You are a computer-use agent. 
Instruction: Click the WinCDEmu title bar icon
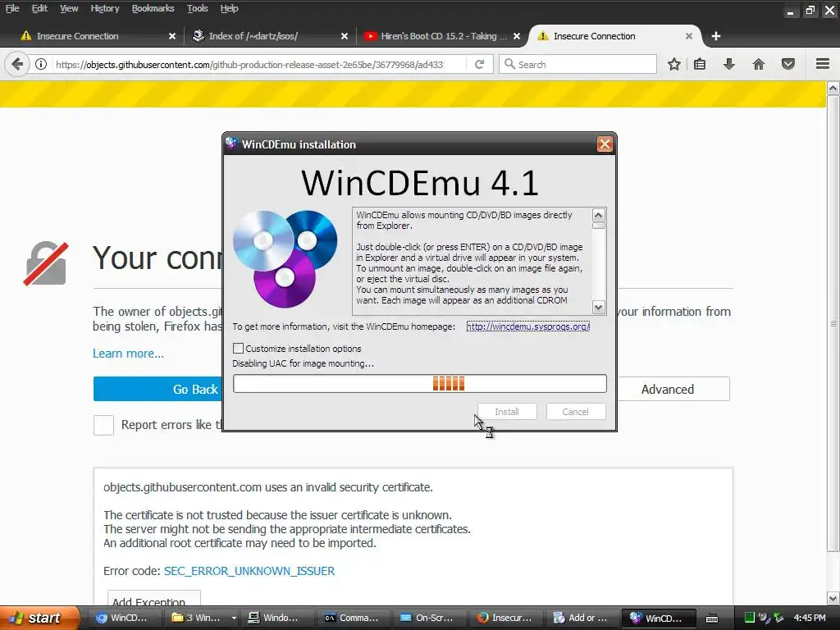pos(231,144)
